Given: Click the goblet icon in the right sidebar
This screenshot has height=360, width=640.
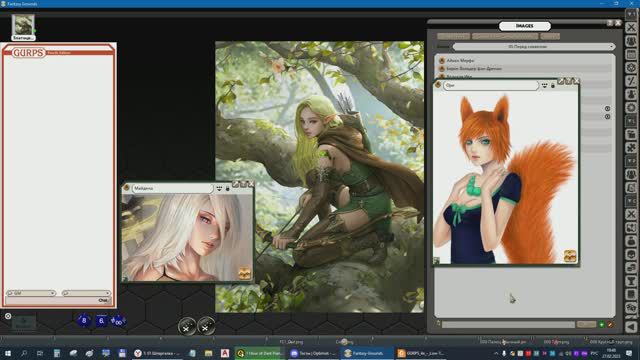Looking at the screenshot, I should pos(631,281).
